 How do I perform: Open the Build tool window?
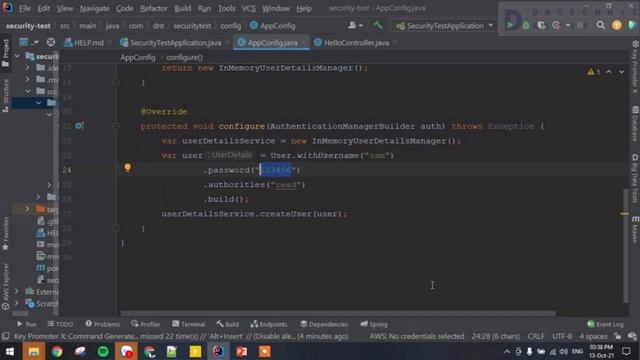(x=227, y=324)
